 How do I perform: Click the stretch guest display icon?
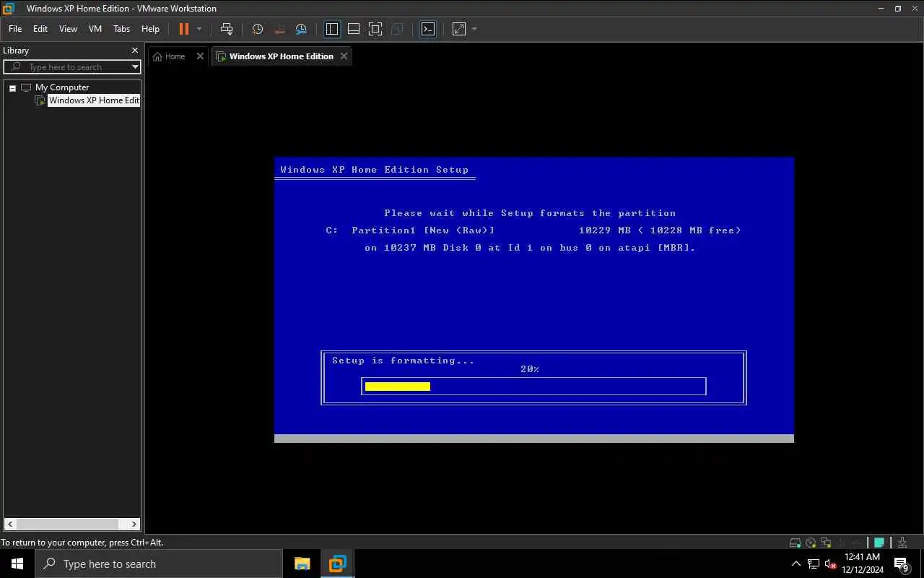(x=459, y=29)
